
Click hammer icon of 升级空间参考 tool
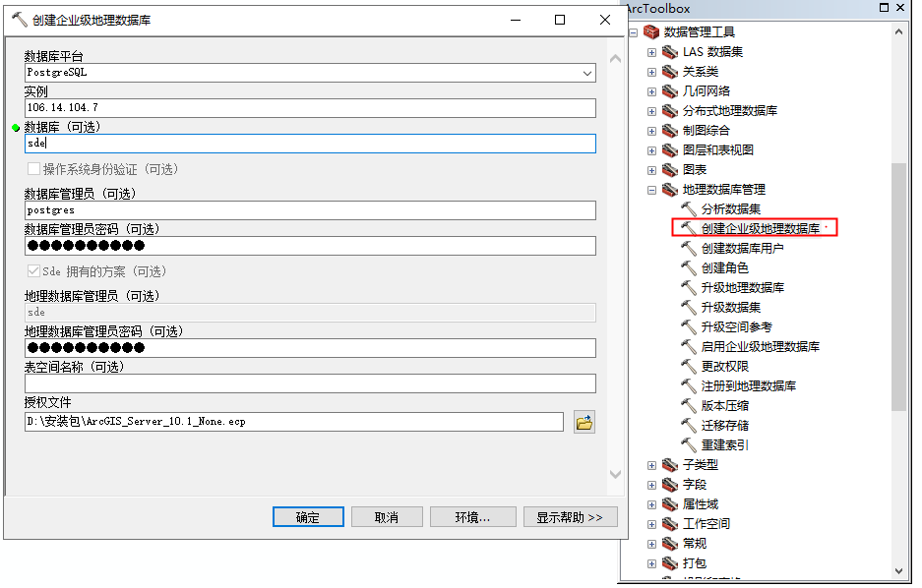689,327
